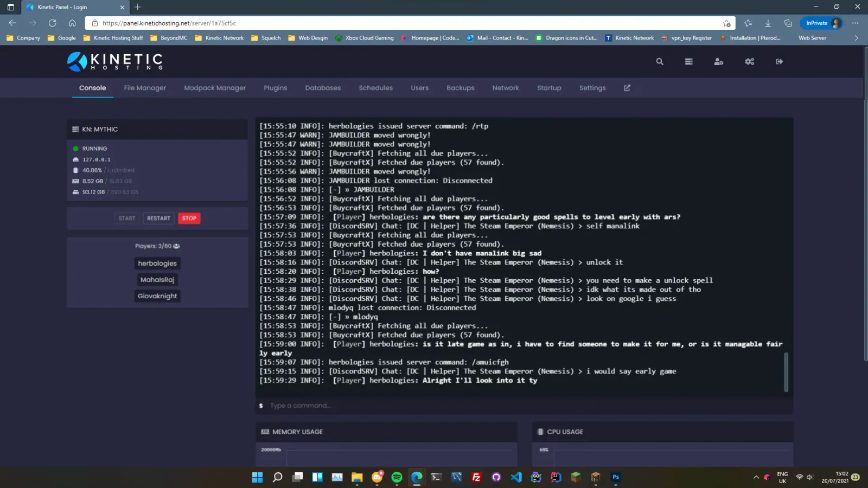Open the Plugins tab
The height and width of the screenshot is (488, 868).
click(276, 88)
